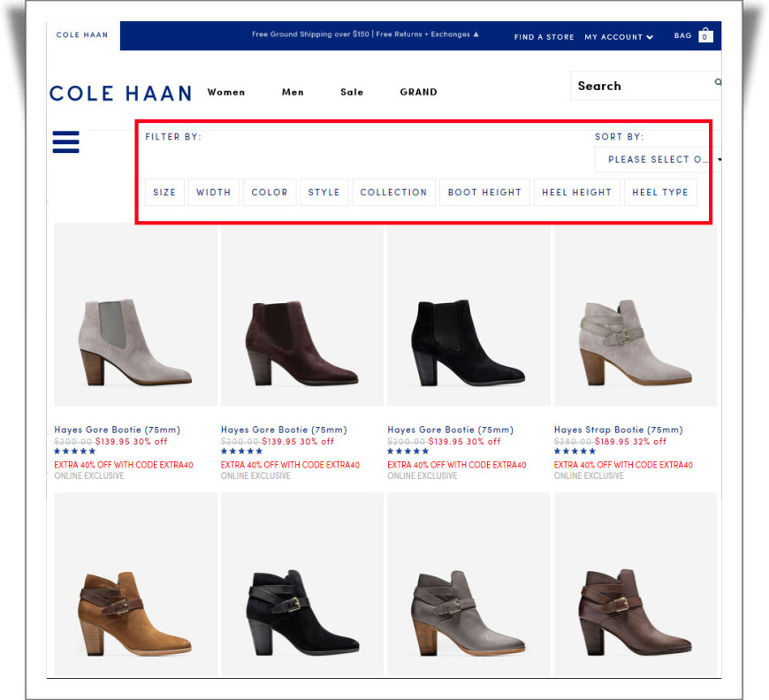Image resolution: width=769 pixels, height=700 pixels.
Task: Open the hamburger menu icon
Action: click(x=65, y=141)
